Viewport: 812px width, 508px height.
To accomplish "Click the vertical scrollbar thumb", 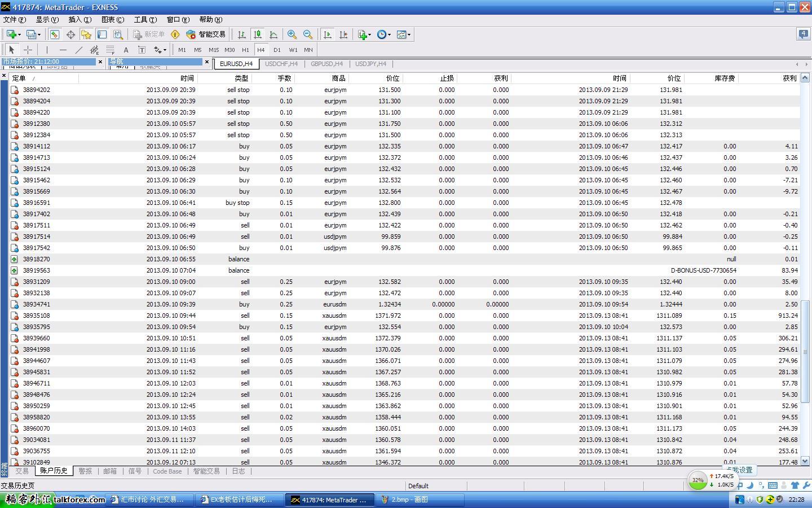I will point(805,351).
